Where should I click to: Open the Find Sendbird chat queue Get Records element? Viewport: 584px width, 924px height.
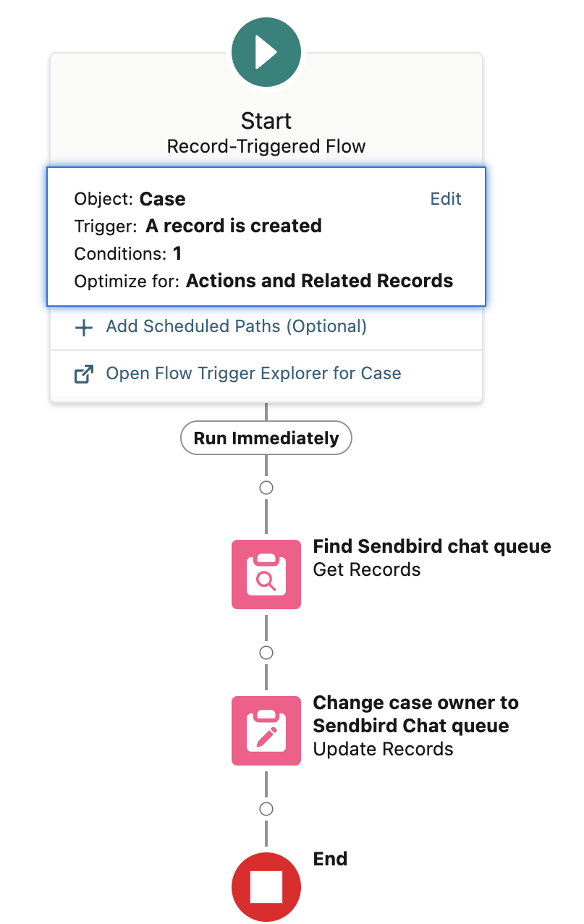click(266, 574)
